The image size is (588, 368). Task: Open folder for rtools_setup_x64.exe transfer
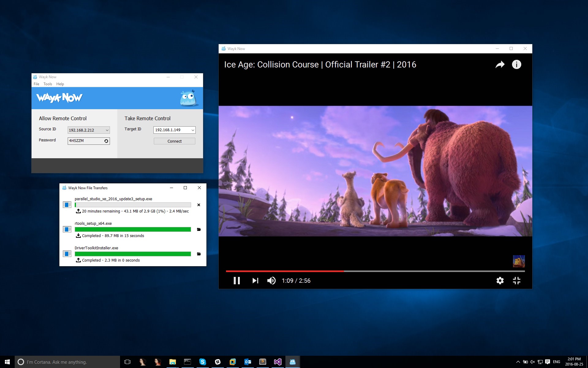199,229
